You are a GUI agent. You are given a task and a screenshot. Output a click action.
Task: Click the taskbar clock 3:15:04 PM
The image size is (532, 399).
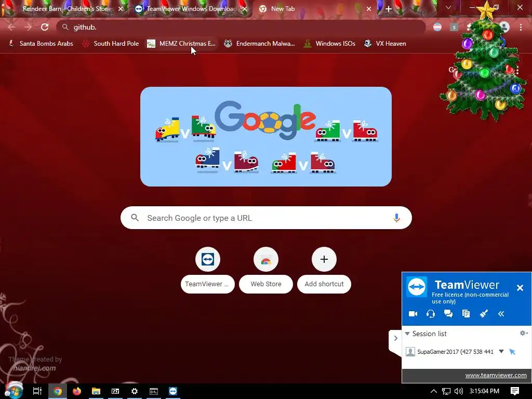point(484,391)
